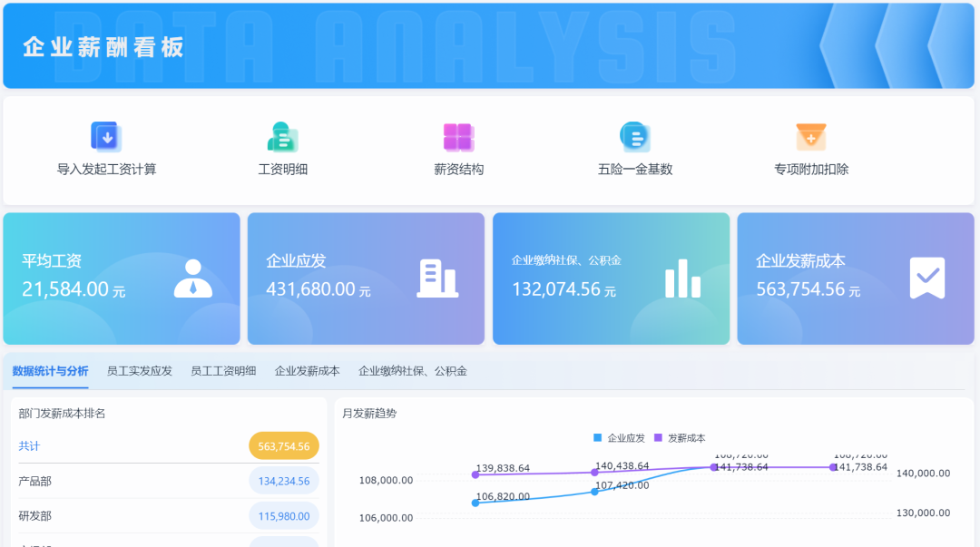Click the building icon on 企业应发 card
Viewport: 980px width, 547px height.
[437, 278]
